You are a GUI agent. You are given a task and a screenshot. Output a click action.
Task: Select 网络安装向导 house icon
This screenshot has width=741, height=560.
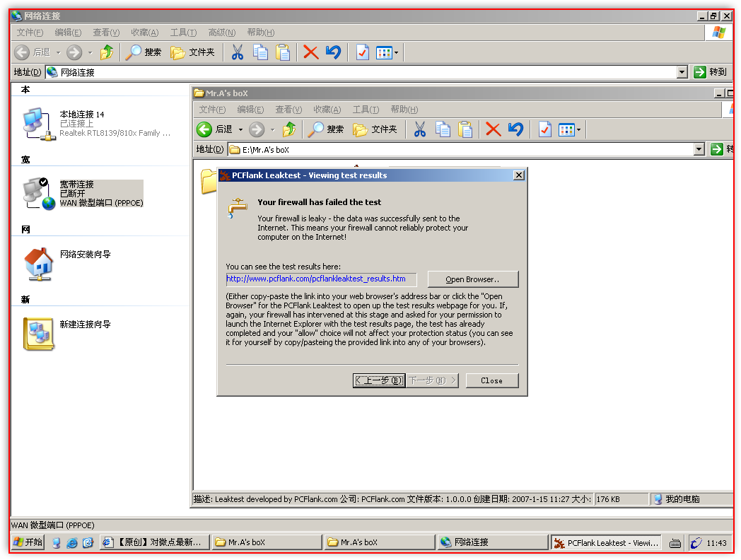click(38, 264)
